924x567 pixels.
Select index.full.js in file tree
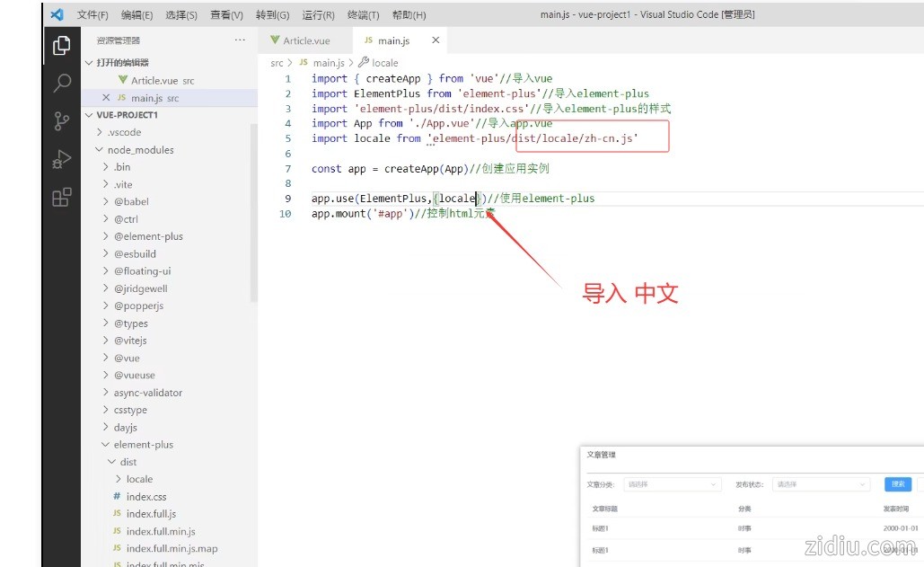pos(151,514)
